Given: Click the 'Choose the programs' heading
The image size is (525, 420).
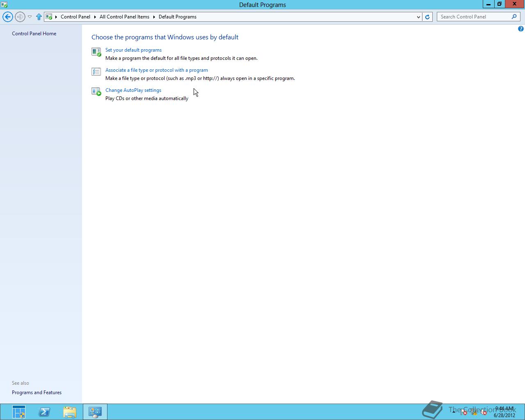Looking at the screenshot, I should pyautogui.click(x=165, y=37).
